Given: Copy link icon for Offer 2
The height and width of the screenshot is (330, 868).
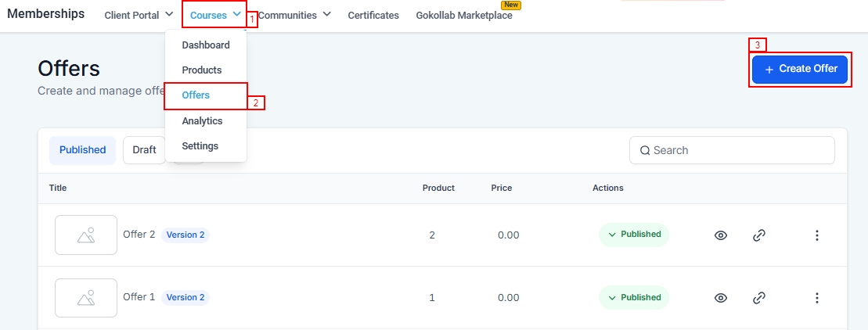Looking at the screenshot, I should pyautogui.click(x=758, y=235).
